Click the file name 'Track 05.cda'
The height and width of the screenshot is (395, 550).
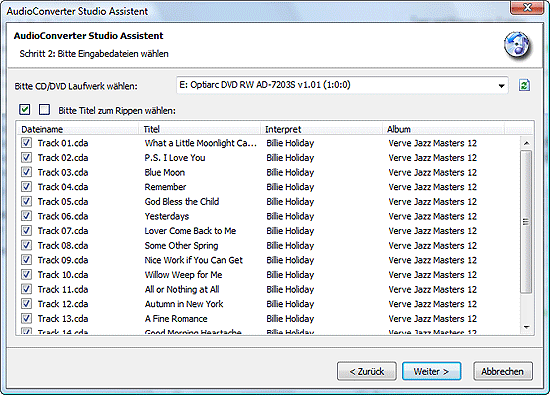(63, 201)
